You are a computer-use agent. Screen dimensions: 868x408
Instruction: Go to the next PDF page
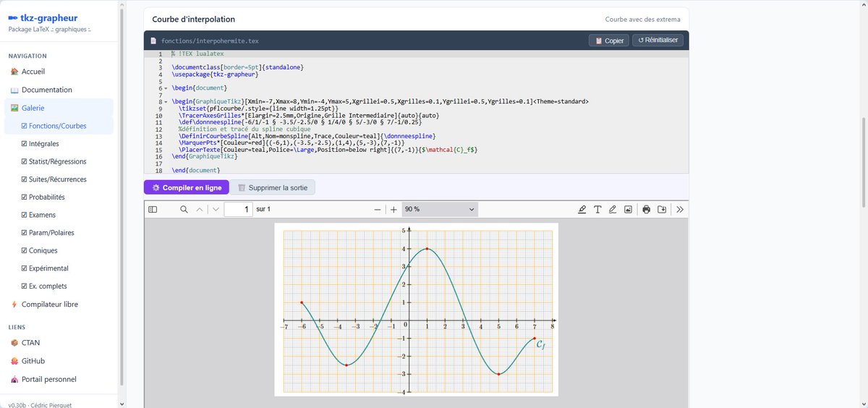coord(216,209)
